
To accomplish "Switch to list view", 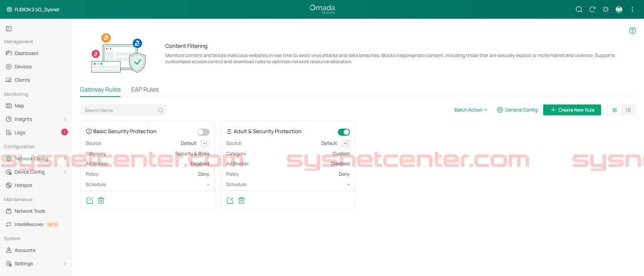I will pyautogui.click(x=629, y=110).
